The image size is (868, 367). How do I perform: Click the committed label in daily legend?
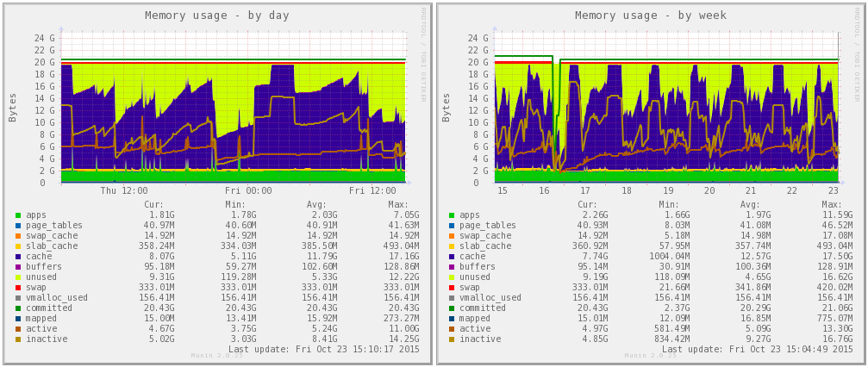pyautogui.click(x=48, y=308)
